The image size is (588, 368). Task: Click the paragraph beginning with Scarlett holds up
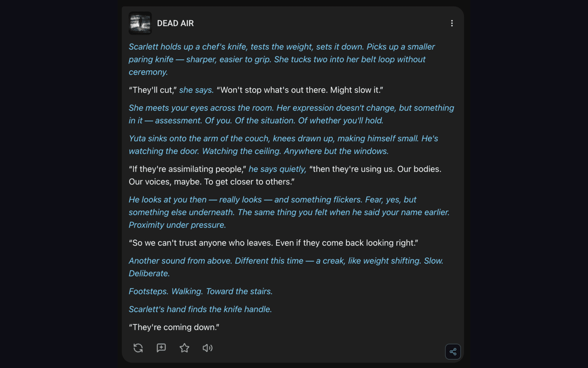click(281, 59)
